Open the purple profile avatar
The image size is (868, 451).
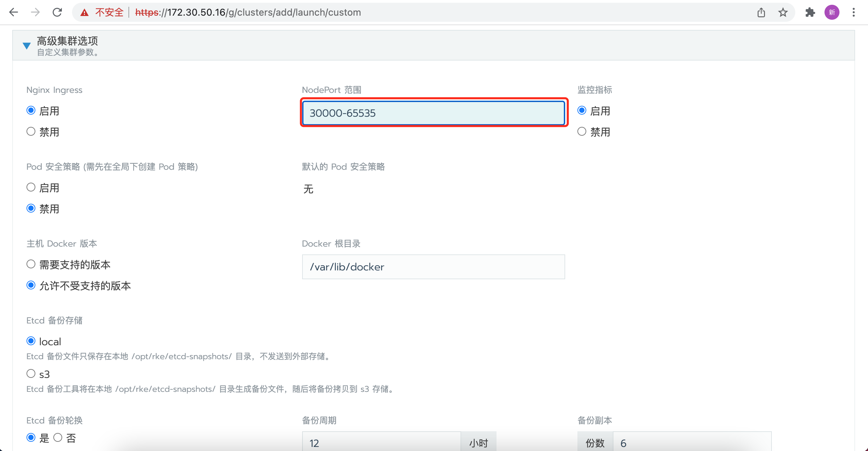(x=832, y=13)
